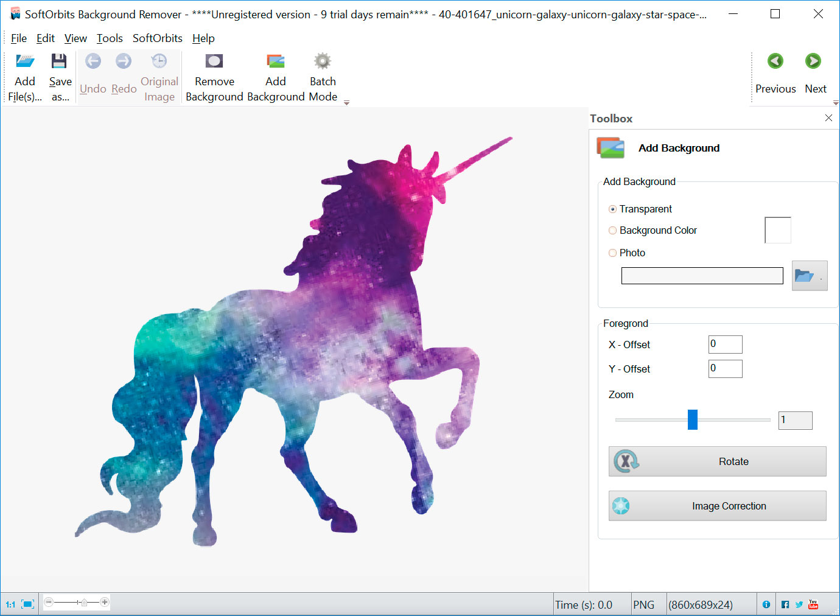Click the Image Correction button
Image resolution: width=840 pixels, height=616 pixels.
click(717, 506)
